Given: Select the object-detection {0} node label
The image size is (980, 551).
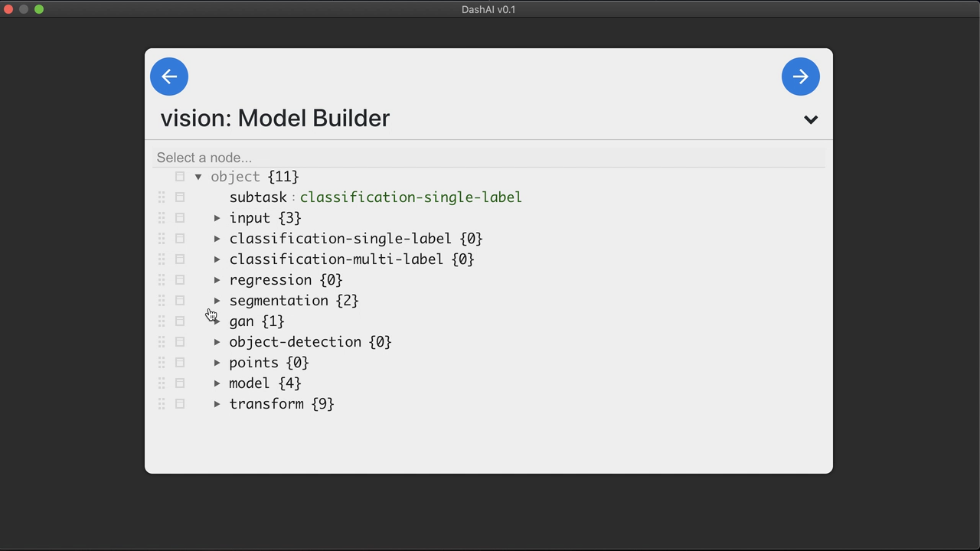Looking at the screenshot, I should point(310,342).
